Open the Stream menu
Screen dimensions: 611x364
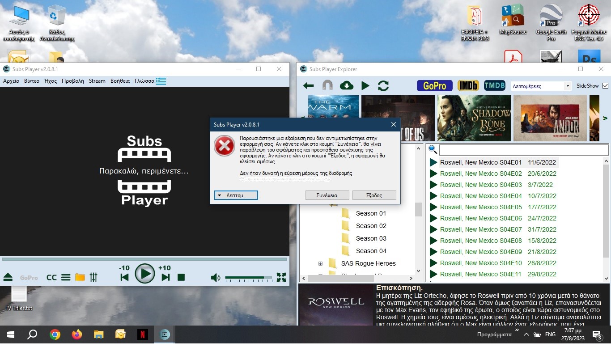(97, 81)
